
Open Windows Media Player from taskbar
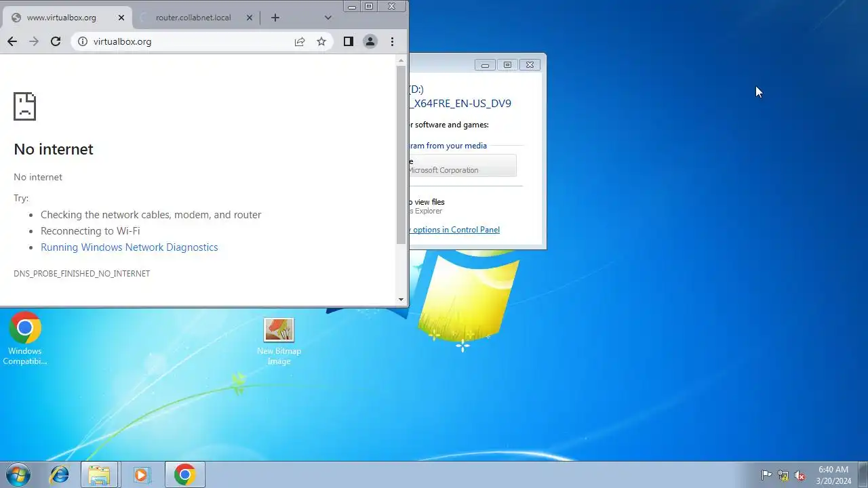[x=141, y=474]
